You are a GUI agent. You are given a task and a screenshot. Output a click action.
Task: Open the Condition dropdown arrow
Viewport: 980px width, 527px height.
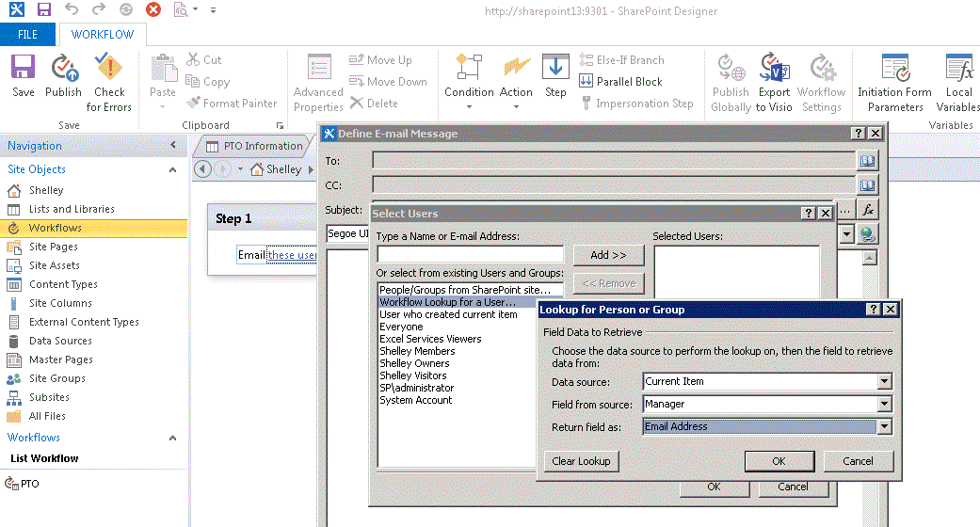[x=469, y=107]
